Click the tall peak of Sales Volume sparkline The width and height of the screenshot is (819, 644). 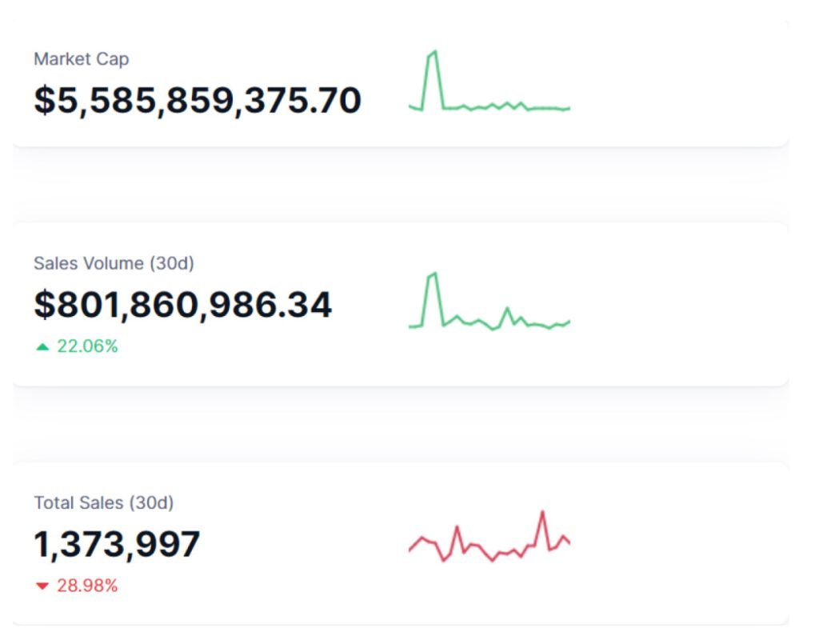(433, 274)
